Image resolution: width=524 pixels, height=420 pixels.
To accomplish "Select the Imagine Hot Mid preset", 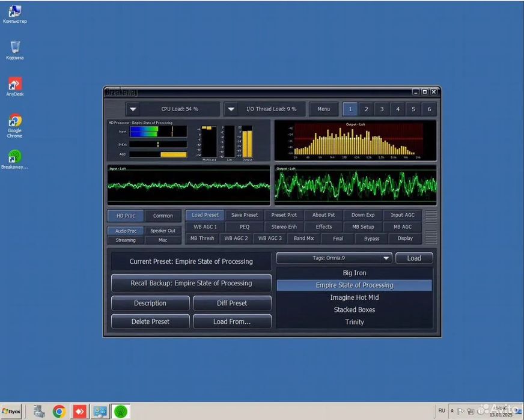I will click(x=355, y=297).
